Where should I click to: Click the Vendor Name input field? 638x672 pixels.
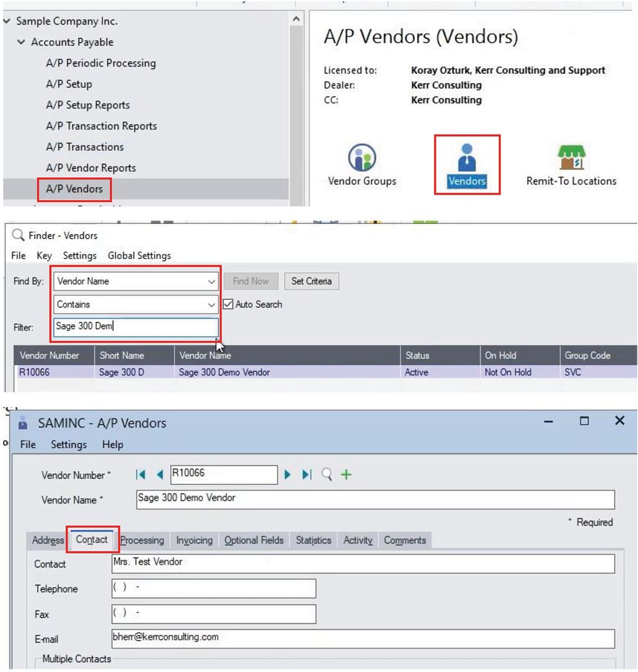(375, 499)
